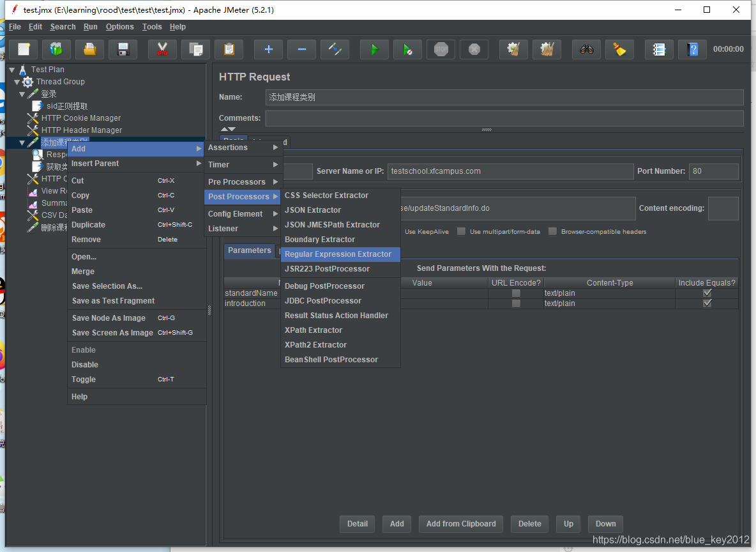Toggle URL Encode for the introduction row
The height and width of the screenshot is (552, 756).
516,303
